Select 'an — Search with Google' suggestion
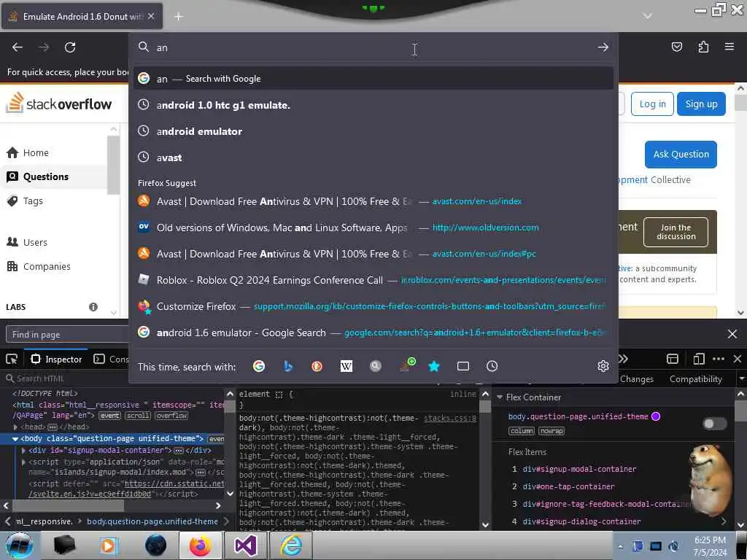 point(373,79)
